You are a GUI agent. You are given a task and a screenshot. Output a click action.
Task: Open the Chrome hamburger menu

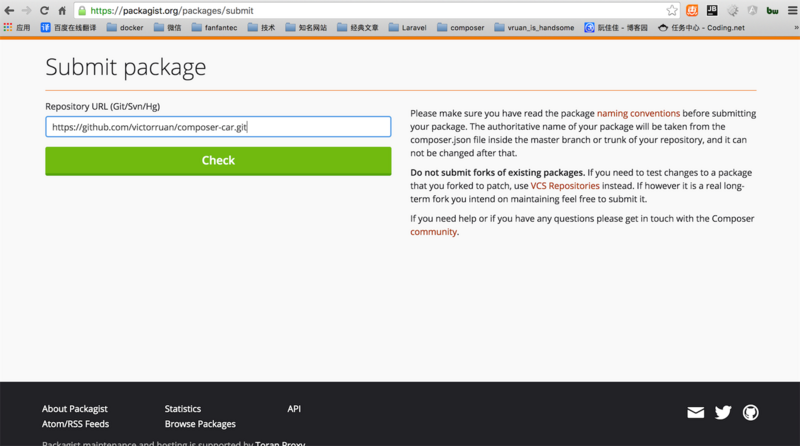[792, 10]
